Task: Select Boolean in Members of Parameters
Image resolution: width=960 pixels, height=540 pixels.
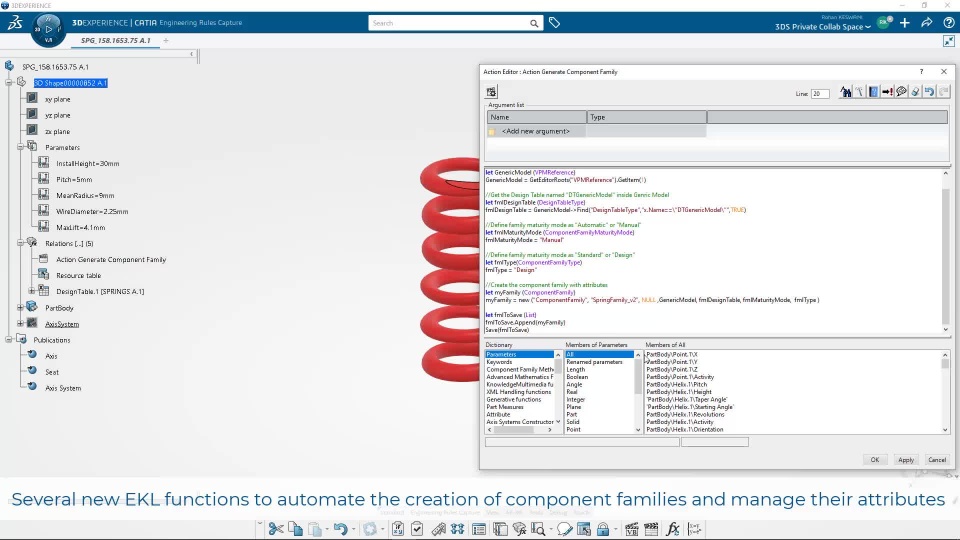Action: [x=577, y=377]
